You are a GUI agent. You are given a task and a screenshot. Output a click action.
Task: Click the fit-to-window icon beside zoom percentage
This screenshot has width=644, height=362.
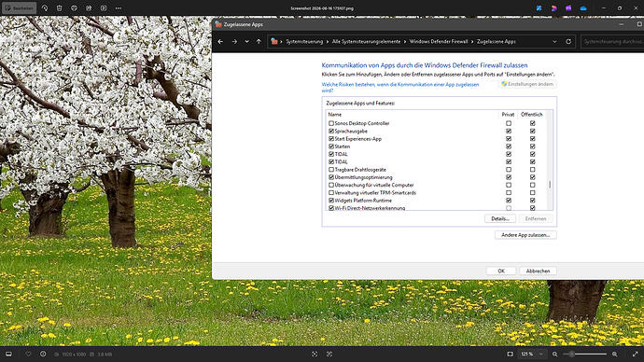(511, 354)
